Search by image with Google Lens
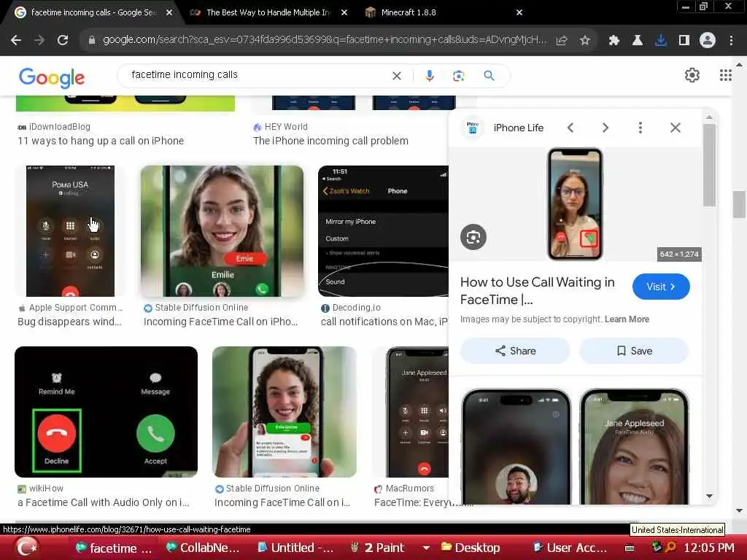This screenshot has width=747, height=560. (458, 76)
